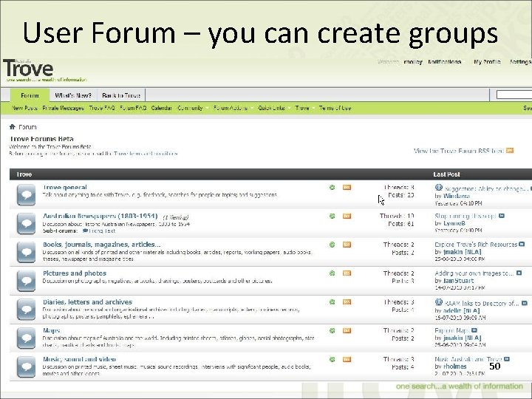The height and width of the screenshot is (399, 532).
Task: Go to last post icon after 'Explore Maps'
Action: (474, 330)
